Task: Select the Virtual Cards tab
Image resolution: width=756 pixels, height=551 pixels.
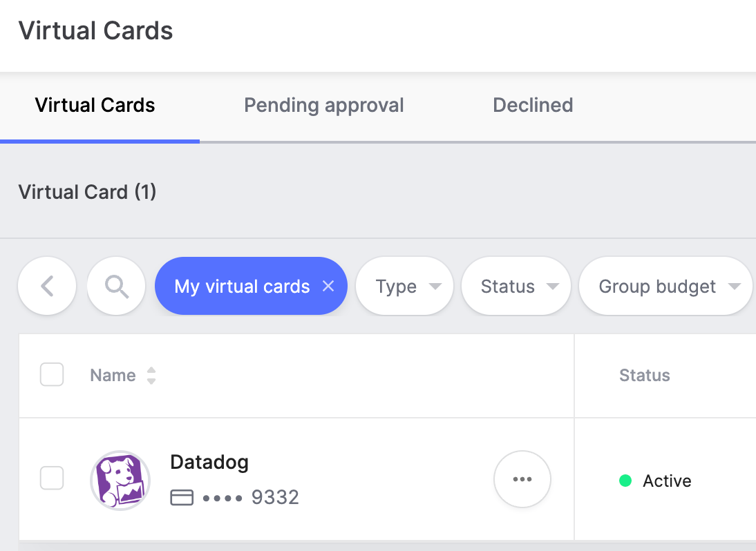Action: click(x=95, y=106)
